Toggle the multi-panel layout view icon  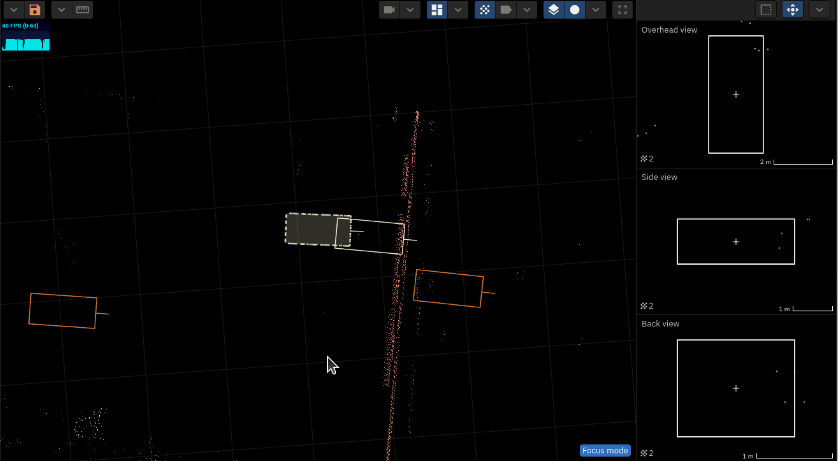pos(437,10)
